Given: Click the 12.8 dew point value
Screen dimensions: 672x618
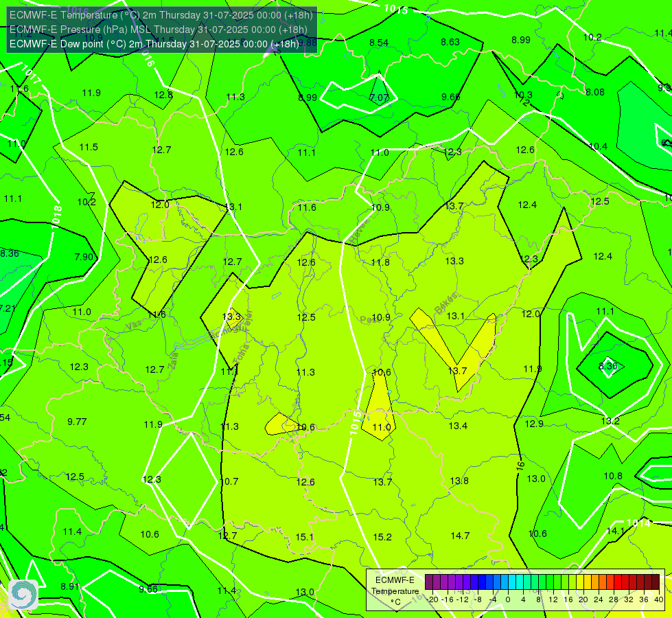Looking at the screenshot, I should [163, 94].
